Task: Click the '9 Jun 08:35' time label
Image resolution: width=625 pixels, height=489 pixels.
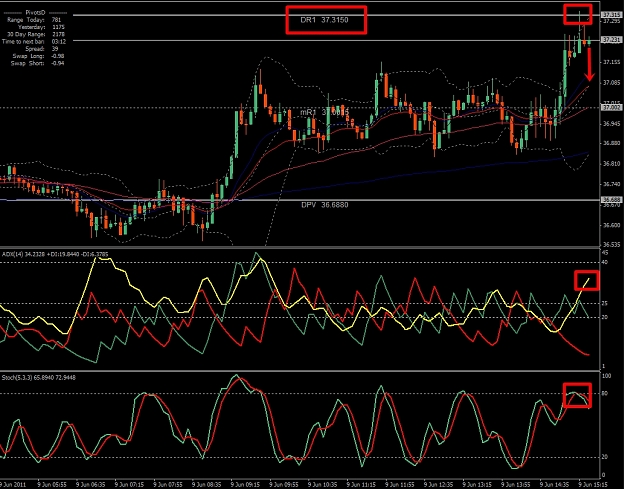Action: click(206, 485)
